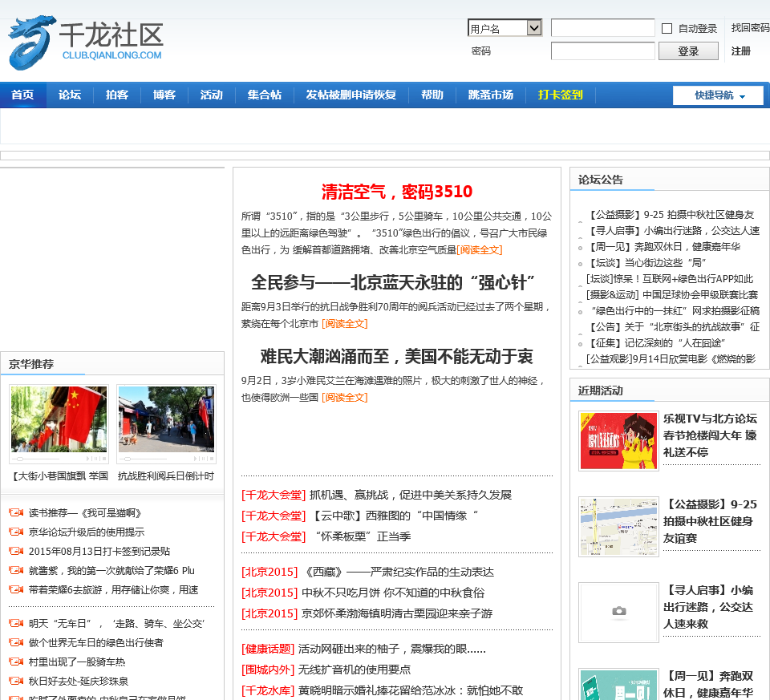Viewport: 770px width, 700px height.
Task: Open headline 清洁空气，密码3510
Action: [x=397, y=192]
